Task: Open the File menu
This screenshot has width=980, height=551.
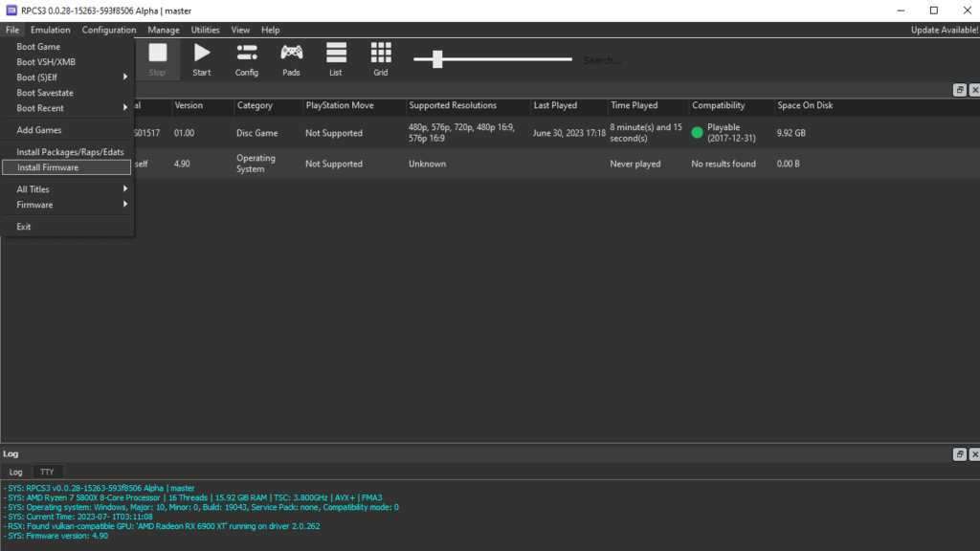Action: click(x=12, y=30)
